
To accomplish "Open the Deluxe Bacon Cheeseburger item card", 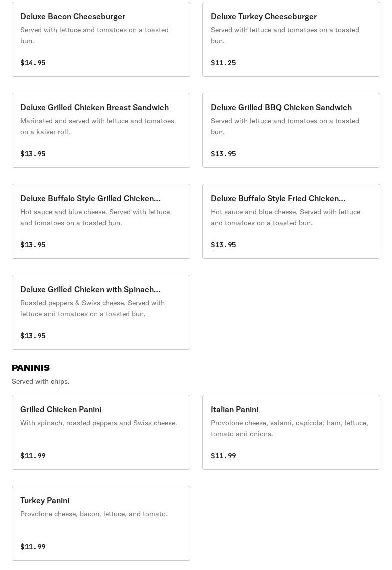I will tap(101, 39).
